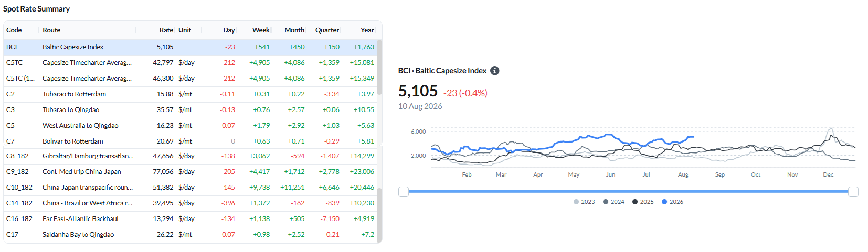This screenshot has height=252, width=868.
Task: Click the 6,000 y-axis label
Action: click(x=418, y=132)
